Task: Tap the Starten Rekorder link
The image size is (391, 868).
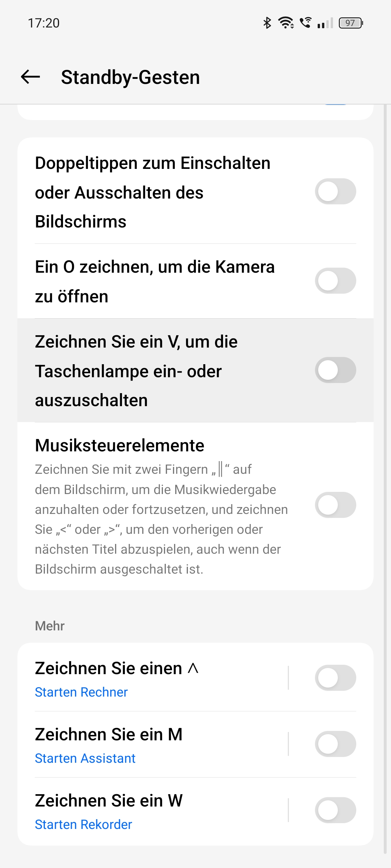Action: tap(83, 825)
